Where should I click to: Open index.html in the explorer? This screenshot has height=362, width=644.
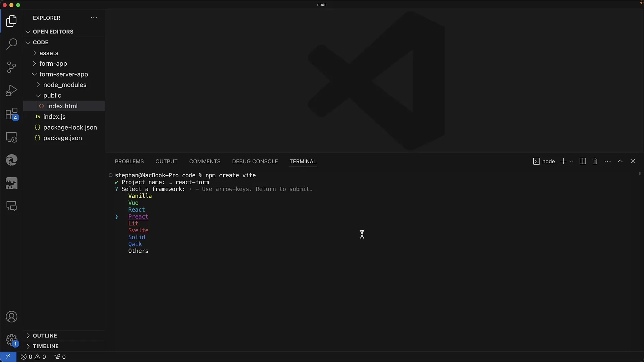pos(64,106)
